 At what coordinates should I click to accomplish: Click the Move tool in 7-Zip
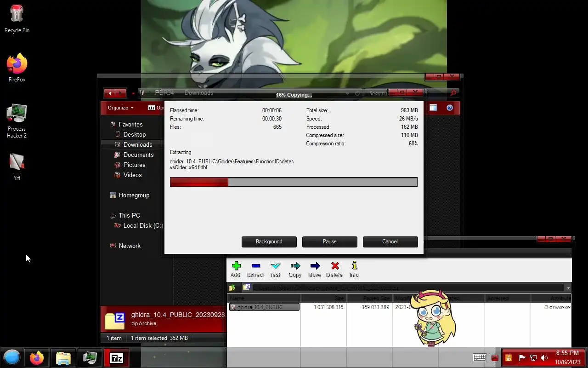(x=315, y=269)
